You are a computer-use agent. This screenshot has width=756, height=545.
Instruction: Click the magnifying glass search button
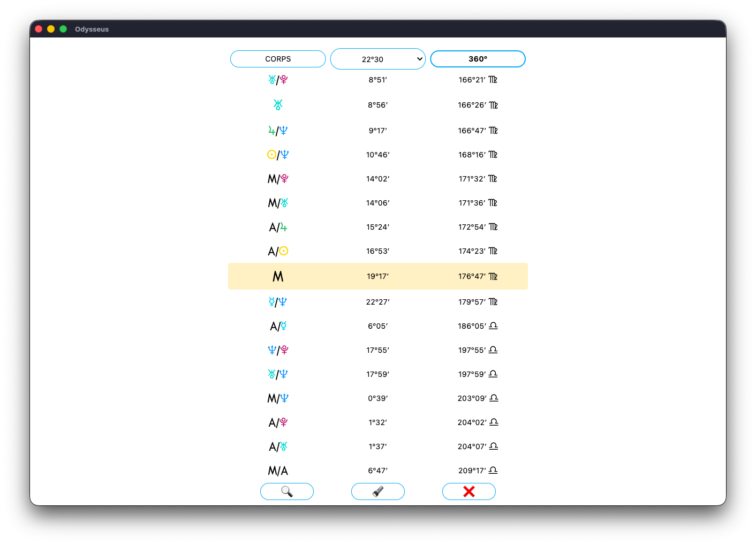coord(286,491)
